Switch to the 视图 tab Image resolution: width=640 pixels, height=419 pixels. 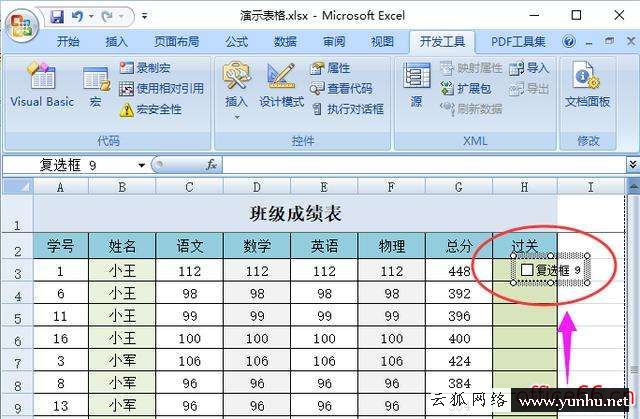382,42
